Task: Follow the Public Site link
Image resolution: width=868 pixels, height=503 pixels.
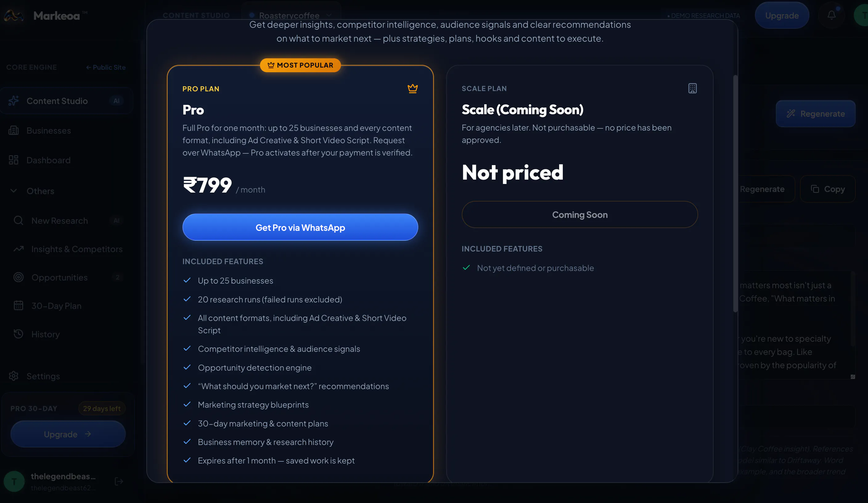Action: [106, 67]
